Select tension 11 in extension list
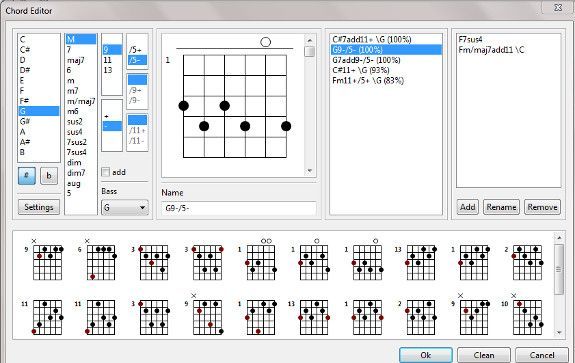 [112, 60]
